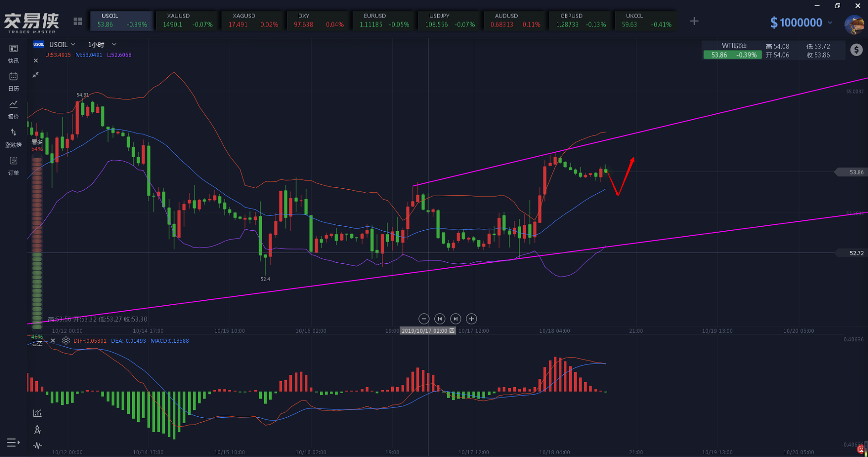Click the user avatar icon
The width and height of the screenshot is (868, 457).
click(x=853, y=24)
